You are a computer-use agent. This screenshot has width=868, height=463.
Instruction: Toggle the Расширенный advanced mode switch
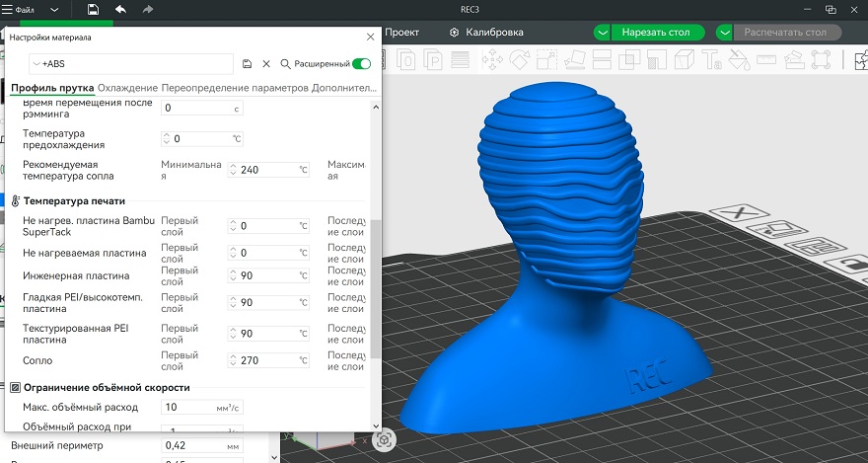[361, 63]
